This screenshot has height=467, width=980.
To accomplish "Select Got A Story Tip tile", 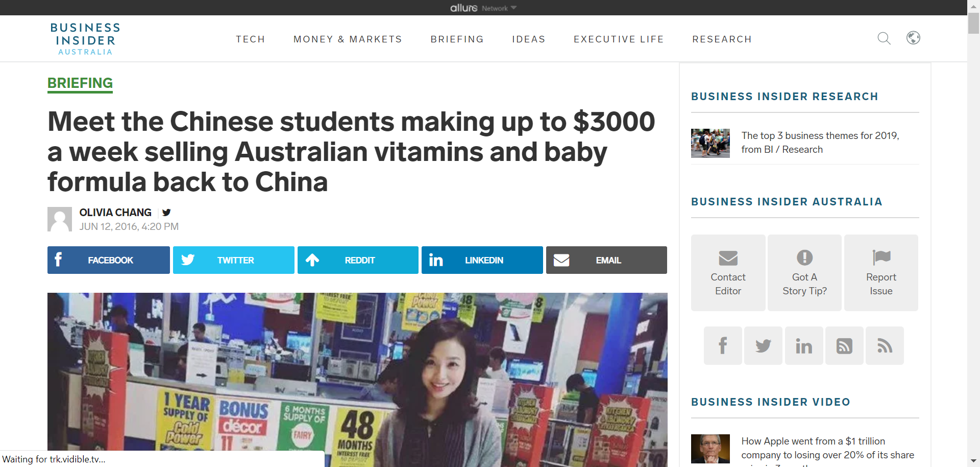I will [804, 273].
